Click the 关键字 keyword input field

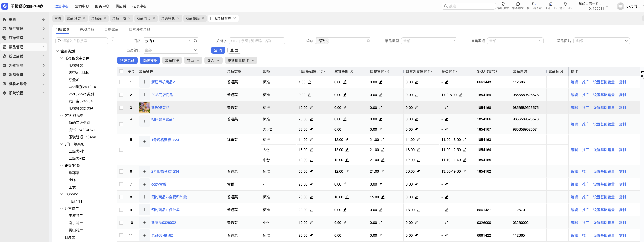[x=257, y=41]
